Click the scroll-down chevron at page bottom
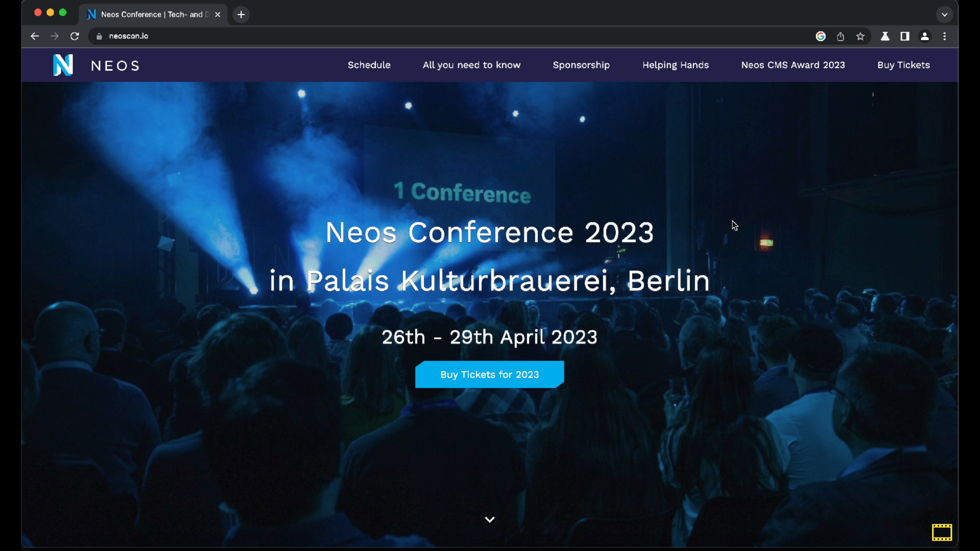Screen dimensions: 980x551 pos(490,519)
